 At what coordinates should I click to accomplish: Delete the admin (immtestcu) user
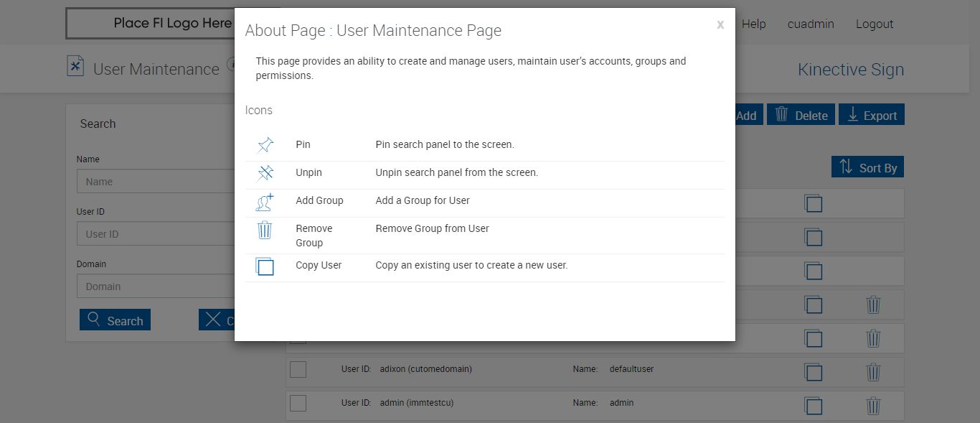[x=873, y=406]
